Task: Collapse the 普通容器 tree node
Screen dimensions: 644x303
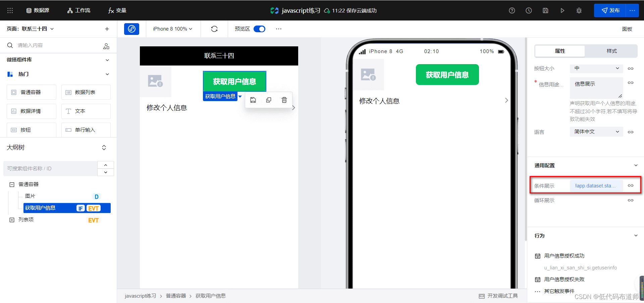Action: click(12, 184)
